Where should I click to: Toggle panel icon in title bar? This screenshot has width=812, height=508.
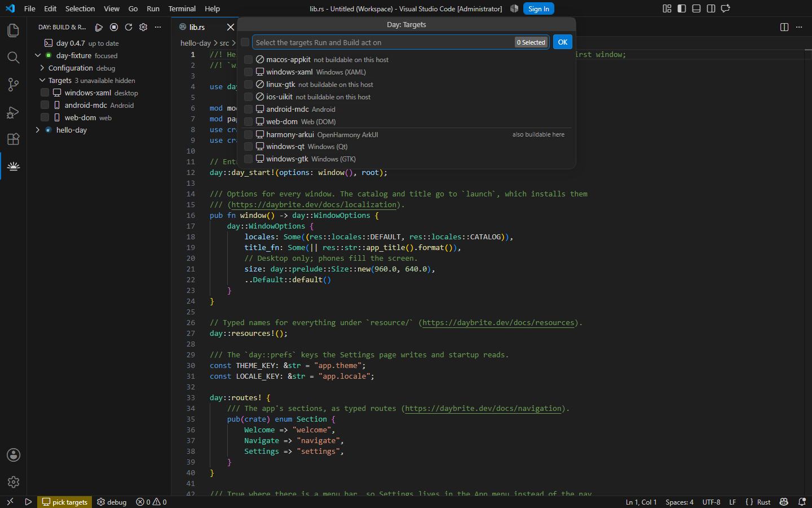pos(696,8)
